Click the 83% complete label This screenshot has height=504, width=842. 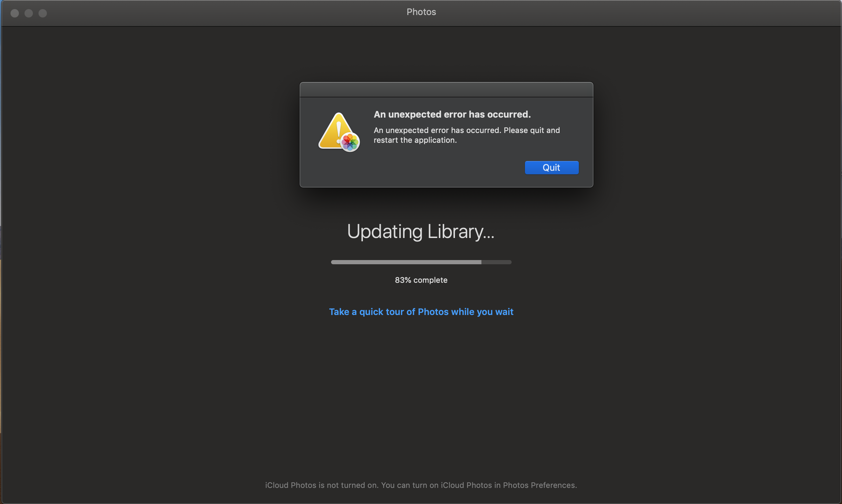tap(421, 280)
